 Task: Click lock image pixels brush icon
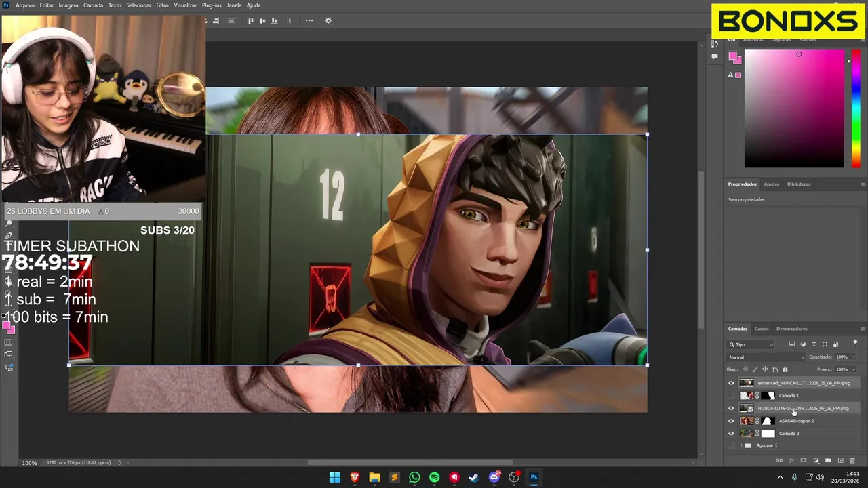pyautogui.click(x=755, y=369)
